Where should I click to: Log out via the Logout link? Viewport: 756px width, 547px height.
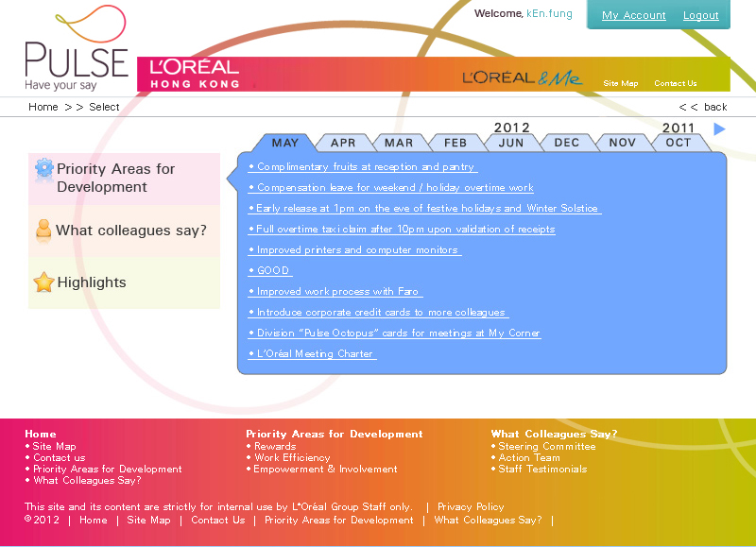(700, 15)
